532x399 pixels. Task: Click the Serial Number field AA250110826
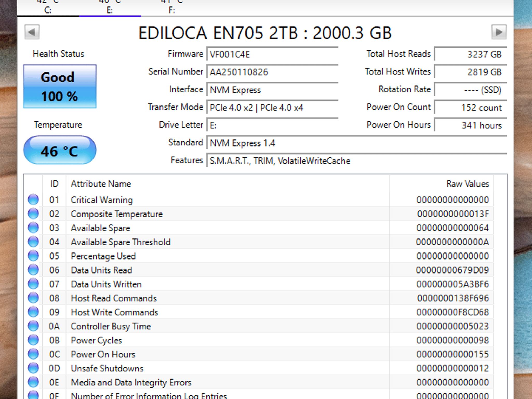pos(272,72)
